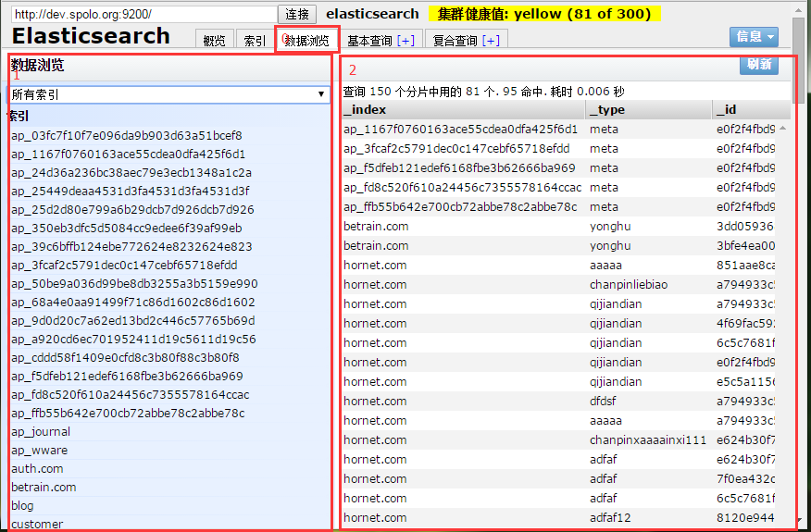Select index ap_fd8c520f610a24456c7355578164ccac in left list

click(131, 395)
